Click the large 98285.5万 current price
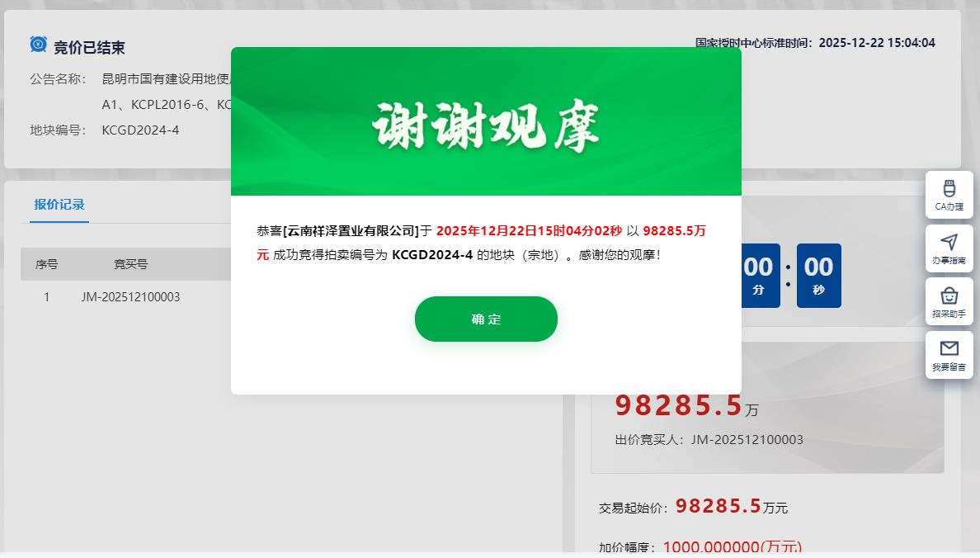The image size is (980, 558). 686,406
